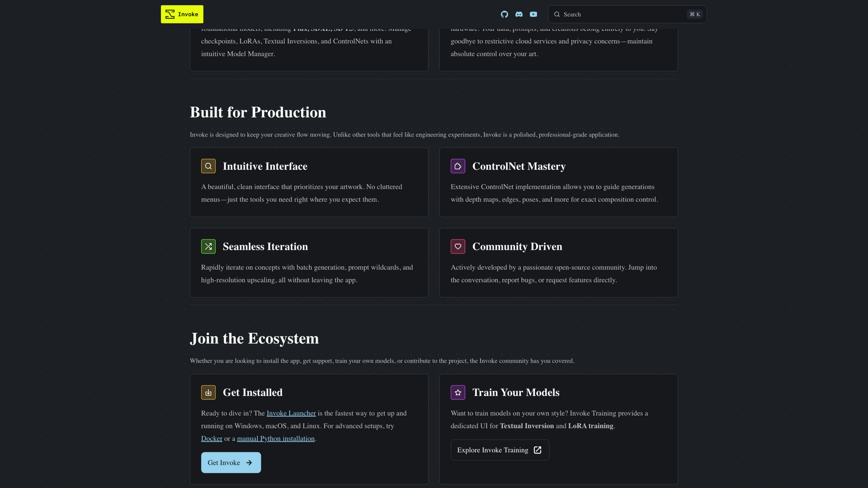Screen dimensions: 868x488
Task: Click the Community Driven heart icon
Action: 458,247
